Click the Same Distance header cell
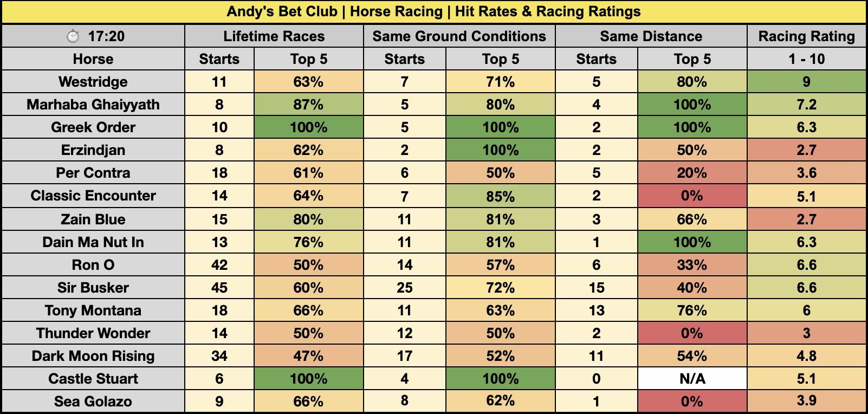The width and height of the screenshot is (868, 414). 651,36
